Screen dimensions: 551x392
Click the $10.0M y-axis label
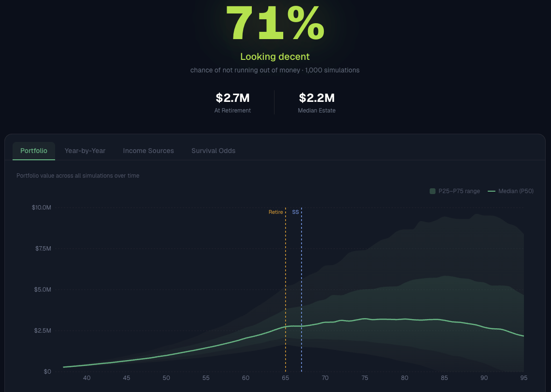[x=42, y=208]
